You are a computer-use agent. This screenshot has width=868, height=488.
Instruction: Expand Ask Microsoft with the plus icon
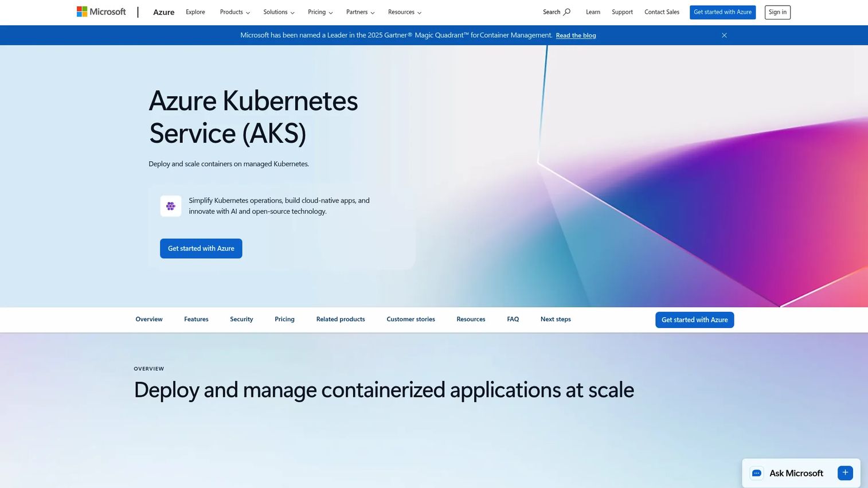845,473
